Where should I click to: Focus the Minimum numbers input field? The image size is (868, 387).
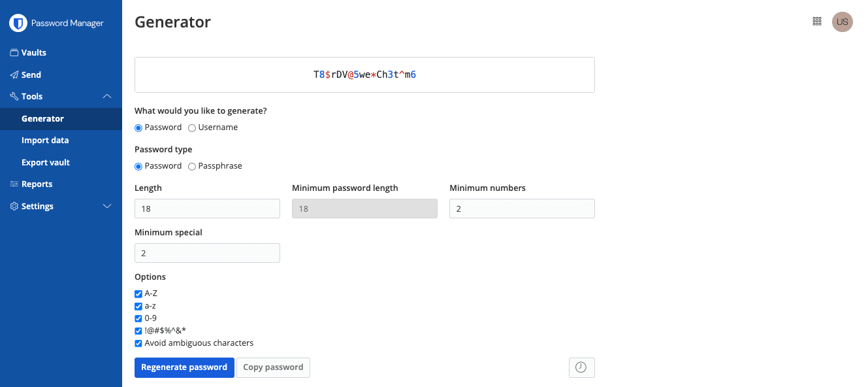(x=522, y=209)
